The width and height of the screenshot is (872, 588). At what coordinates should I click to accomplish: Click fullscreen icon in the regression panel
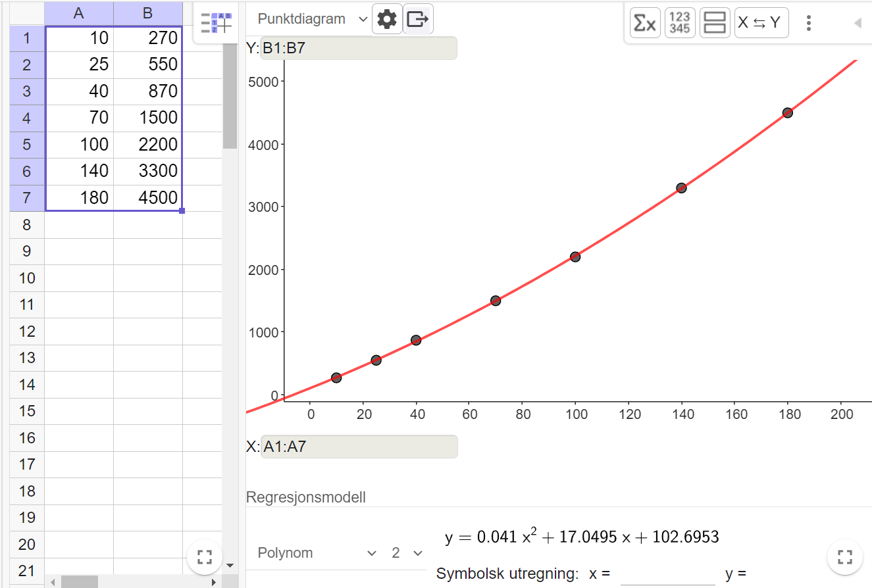click(844, 558)
